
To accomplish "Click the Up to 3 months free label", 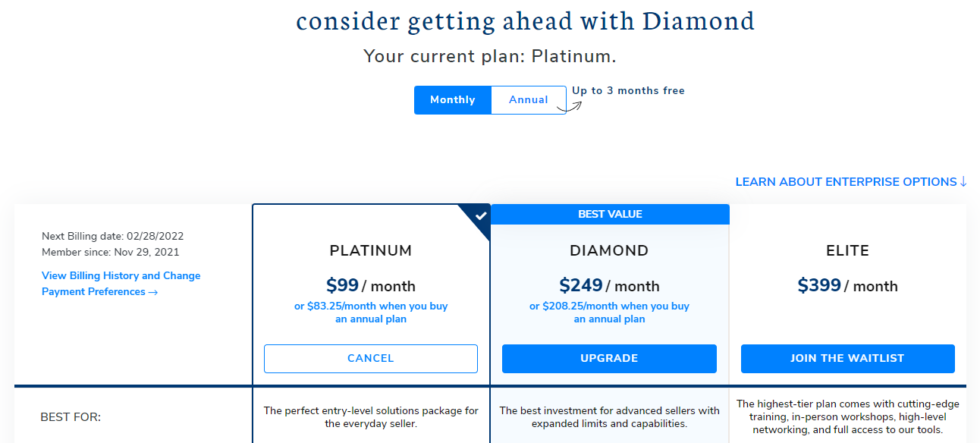I will 628,91.
